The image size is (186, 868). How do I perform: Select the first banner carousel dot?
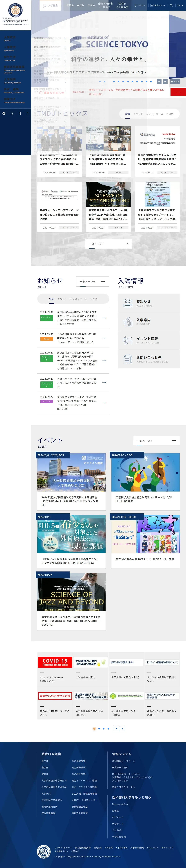click(x=94, y=728)
